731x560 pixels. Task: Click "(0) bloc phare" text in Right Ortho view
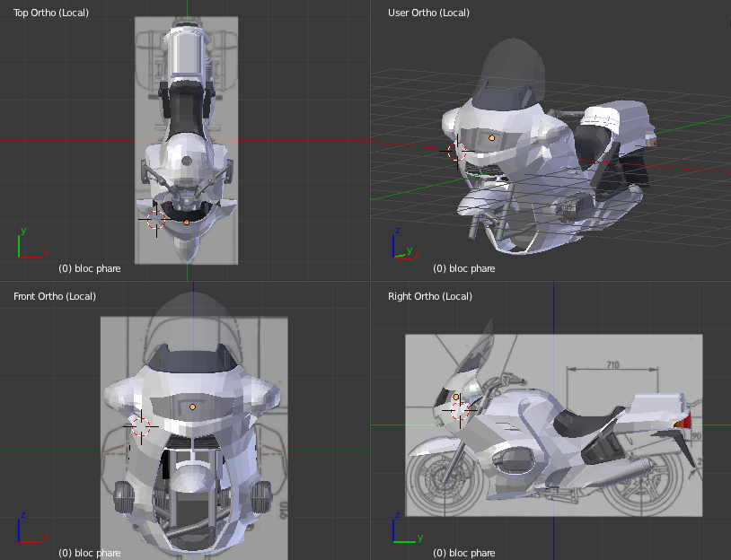click(463, 553)
